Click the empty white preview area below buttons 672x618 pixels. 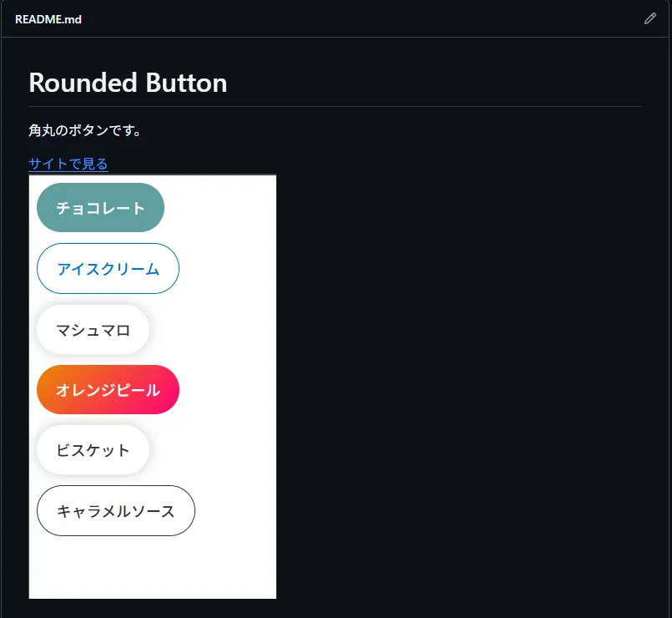coord(152,567)
